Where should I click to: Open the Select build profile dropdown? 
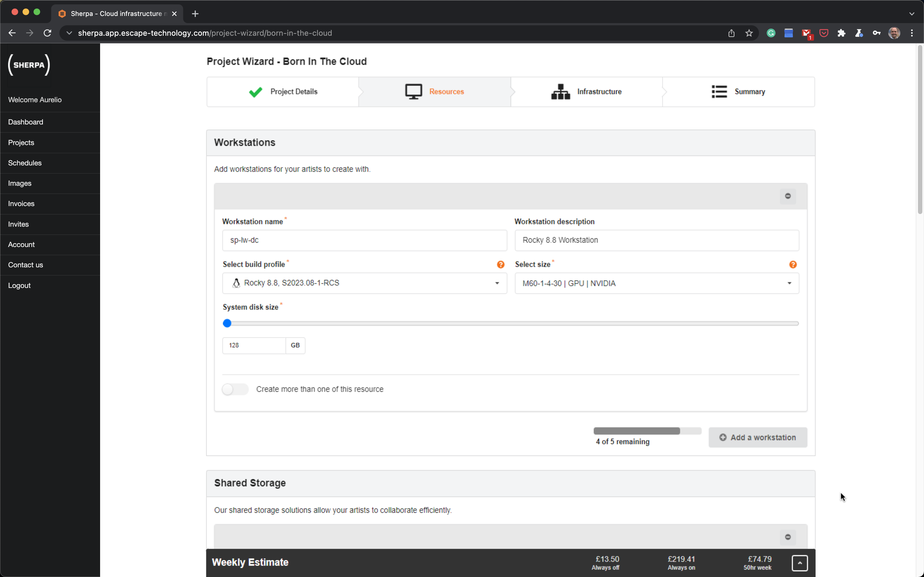pos(364,283)
